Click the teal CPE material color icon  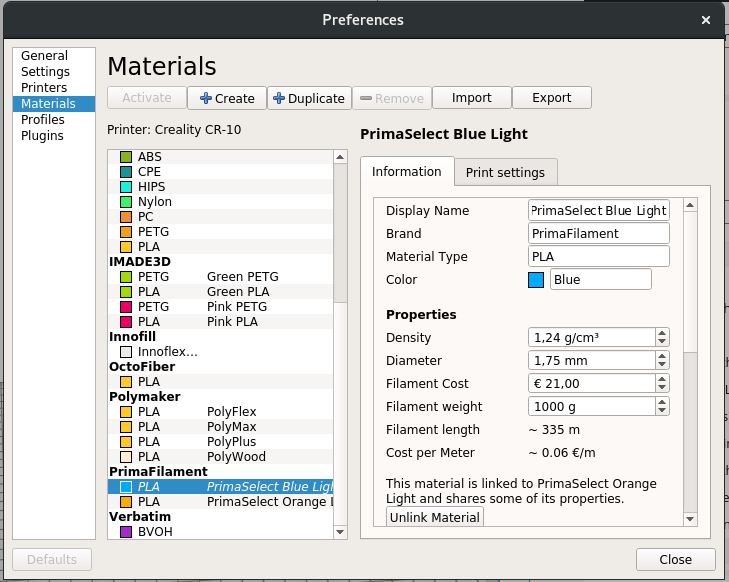pos(126,172)
